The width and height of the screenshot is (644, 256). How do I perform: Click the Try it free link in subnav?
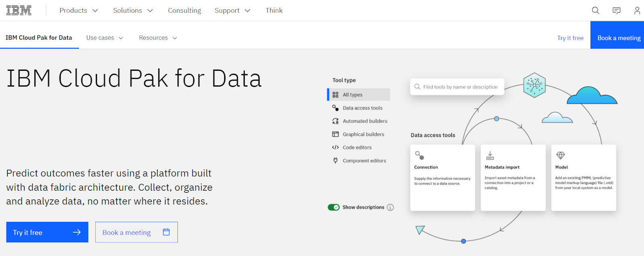tap(570, 38)
